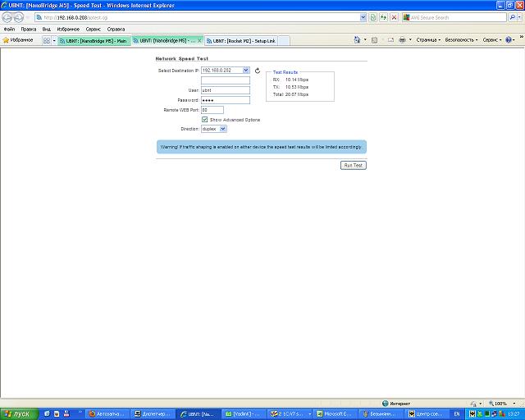Click the EN language indicator in the taskbar

click(x=457, y=414)
